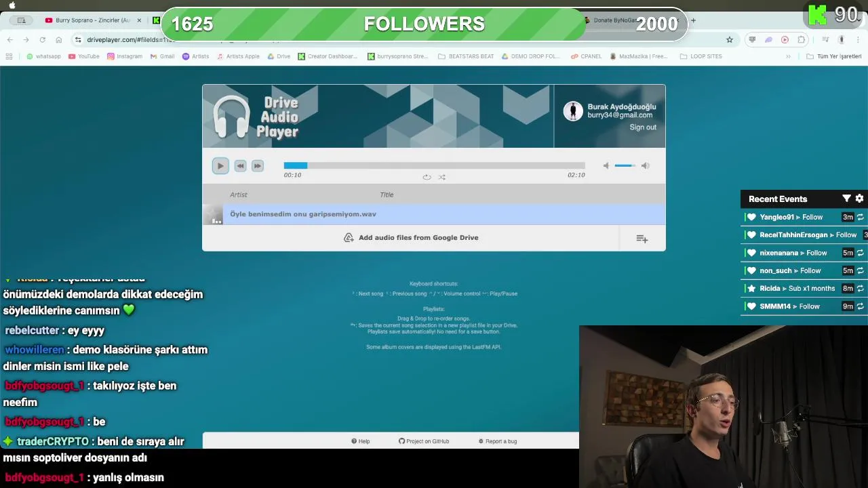
Task: Click the Apple menu icon
Action: (13, 5)
